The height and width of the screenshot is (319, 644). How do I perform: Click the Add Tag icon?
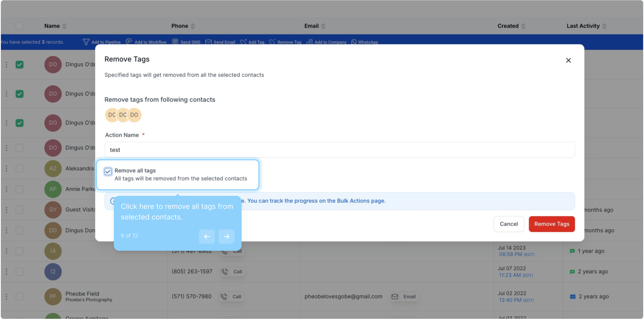click(243, 42)
